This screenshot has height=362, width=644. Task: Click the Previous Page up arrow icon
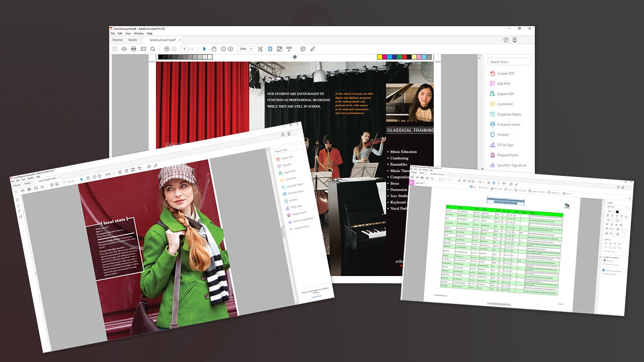click(167, 49)
